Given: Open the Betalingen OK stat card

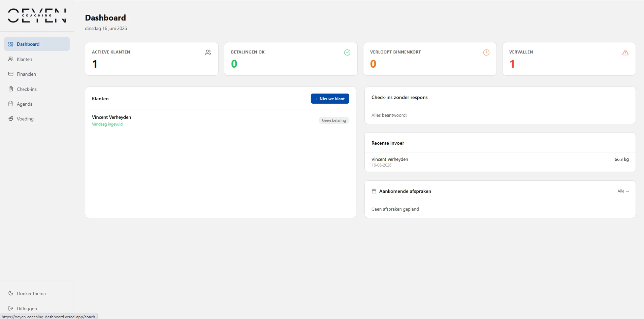Looking at the screenshot, I should click(291, 59).
